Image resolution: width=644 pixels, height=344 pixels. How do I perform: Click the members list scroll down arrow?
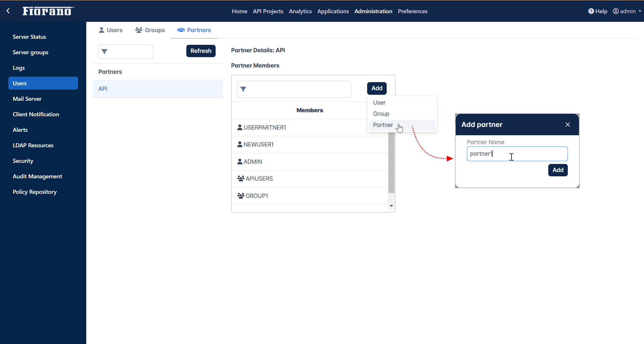coord(391,206)
